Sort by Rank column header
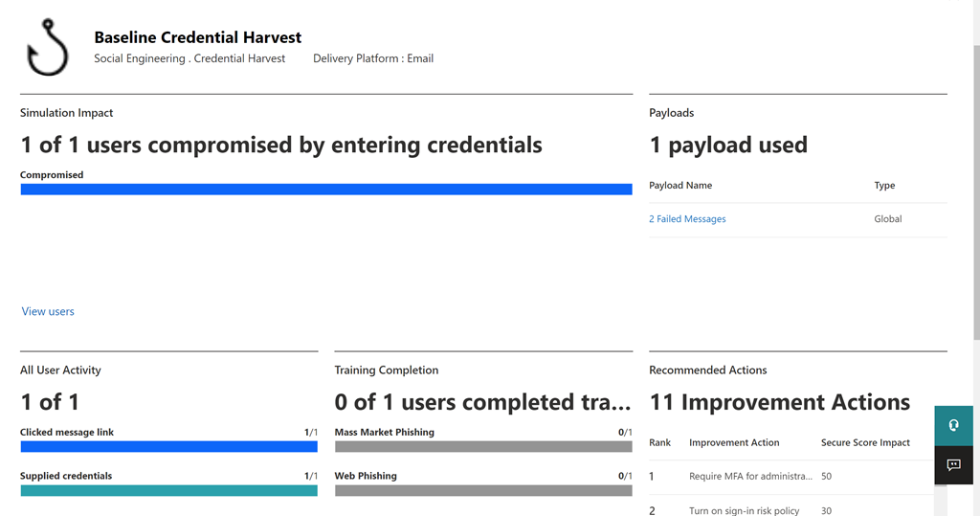Image resolution: width=980 pixels, height=516 pixels. pyautogui.click(x=659, y=443)
